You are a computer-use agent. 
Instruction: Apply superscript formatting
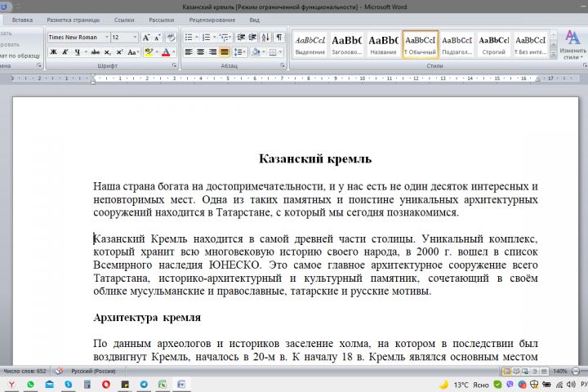point(119,52)
